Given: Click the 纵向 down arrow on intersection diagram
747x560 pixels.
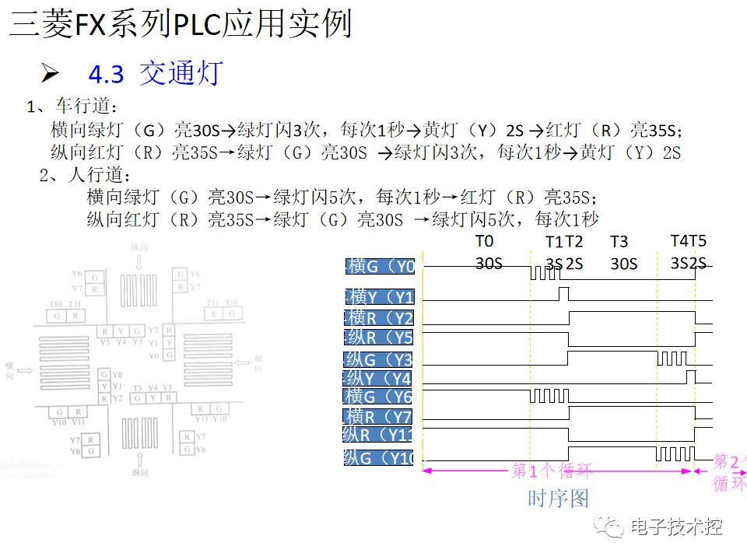Looking at the screenshot, I should click(x=139, y=264).
